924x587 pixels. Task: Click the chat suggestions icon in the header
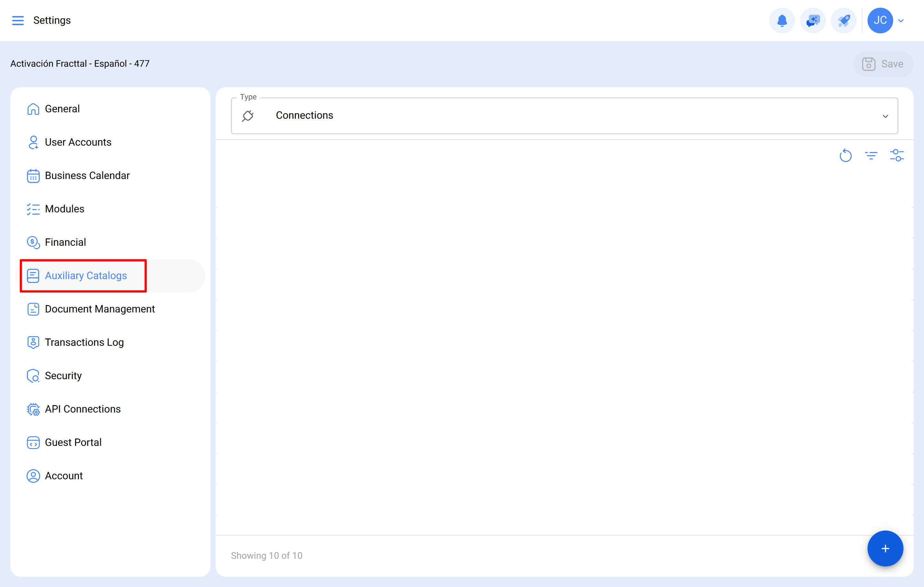click(x=813, y=20)
